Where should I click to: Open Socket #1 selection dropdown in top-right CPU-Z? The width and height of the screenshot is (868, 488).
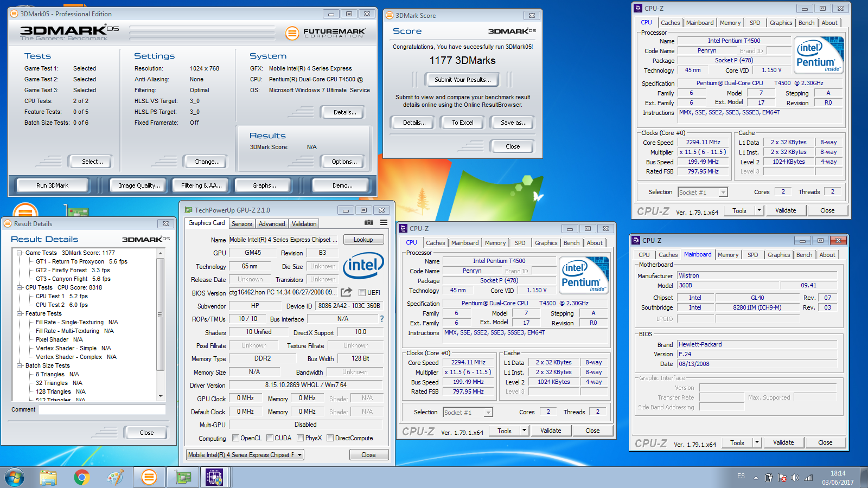[x=723, y=192]
